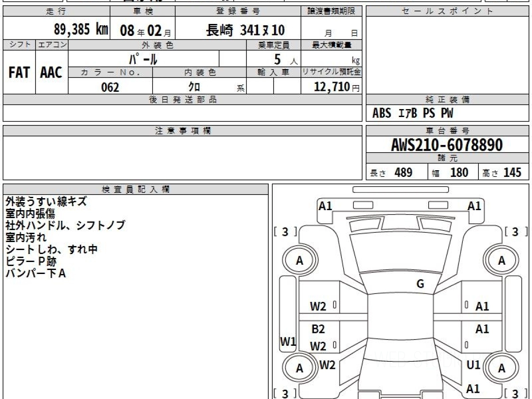Select note line 社外ハンドル、シフトノブ
The height and width of the screenshot is (399, 532).
click(65, 225)
